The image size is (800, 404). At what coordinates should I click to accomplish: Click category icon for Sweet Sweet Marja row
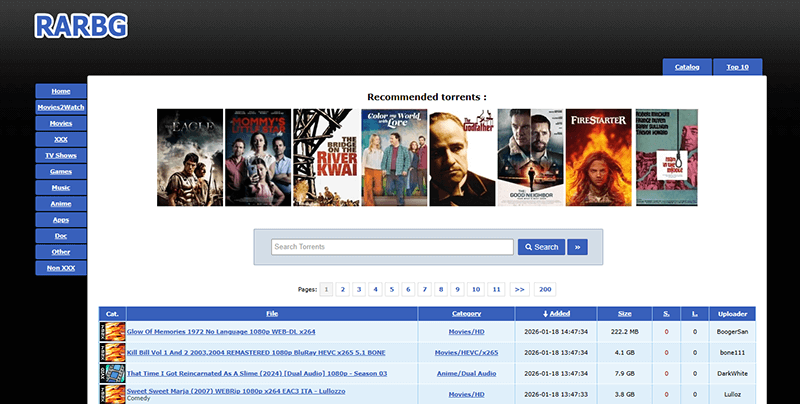[112, 394]
